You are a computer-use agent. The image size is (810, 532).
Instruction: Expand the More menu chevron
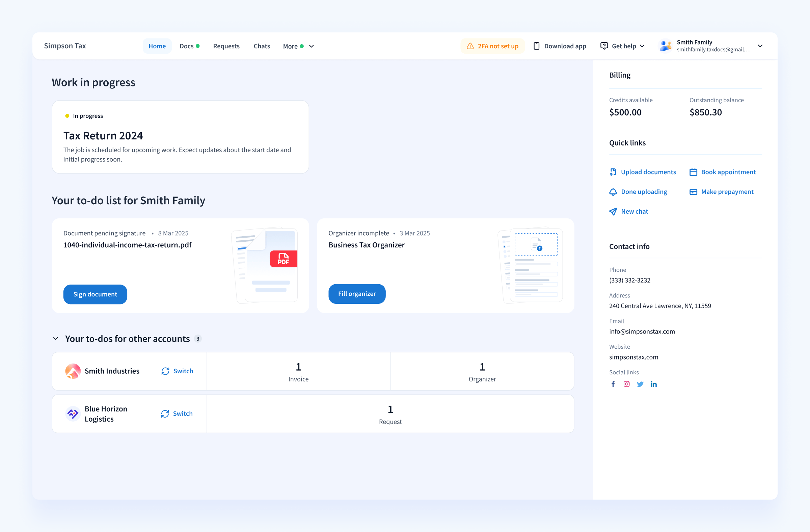click(312, 46)
